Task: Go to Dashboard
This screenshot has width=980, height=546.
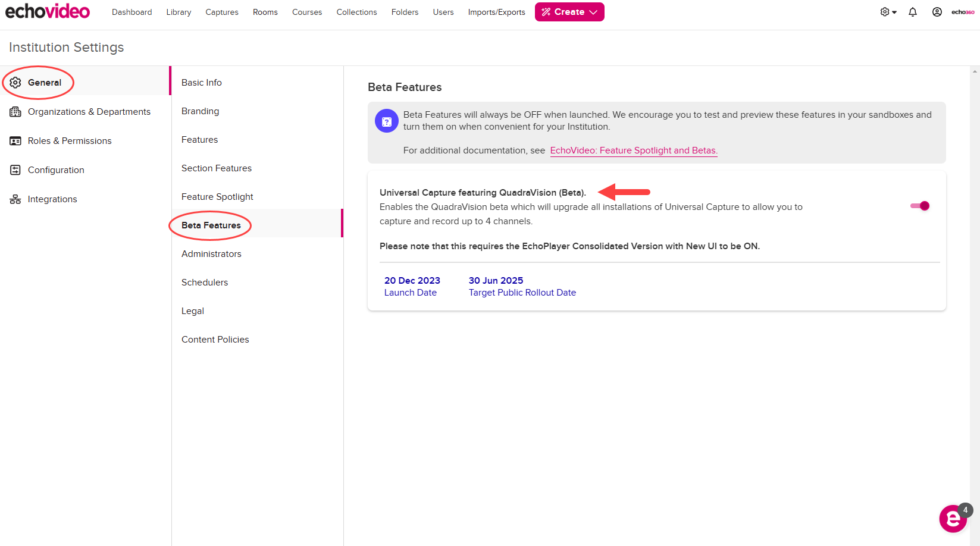Action: [x=131, y=12]
